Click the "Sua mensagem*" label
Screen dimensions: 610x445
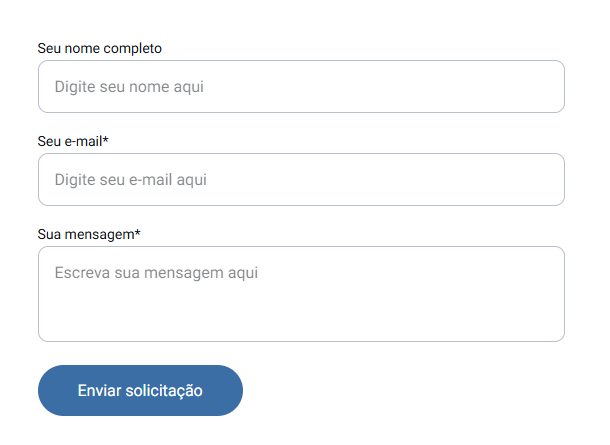[x=88, y=234]
